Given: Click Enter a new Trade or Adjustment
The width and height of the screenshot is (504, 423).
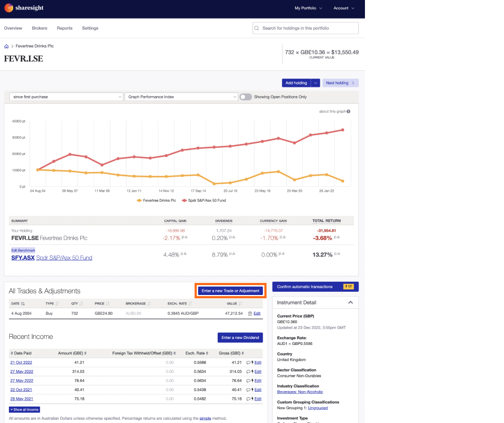Looking at the screenshot, I should pyautogui.click(x=230, y=291).
